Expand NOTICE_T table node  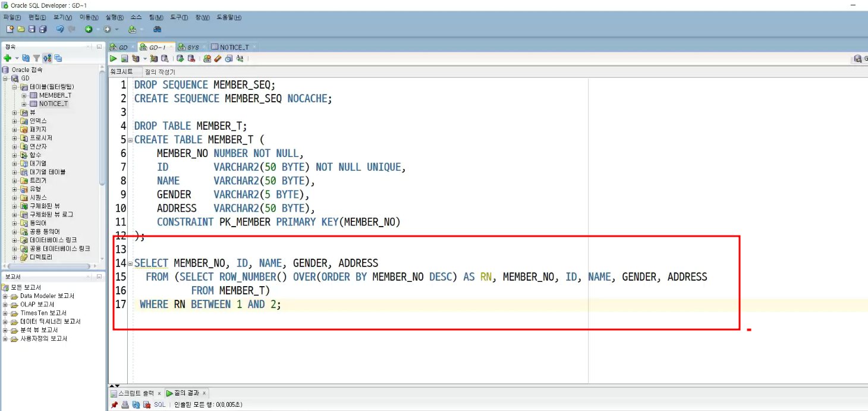pos(24,103)
